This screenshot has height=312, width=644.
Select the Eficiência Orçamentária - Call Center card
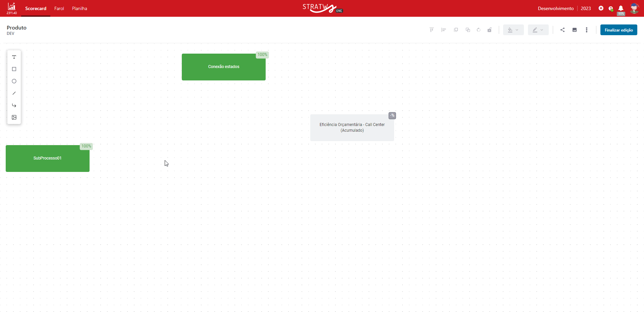click(352, 128)
